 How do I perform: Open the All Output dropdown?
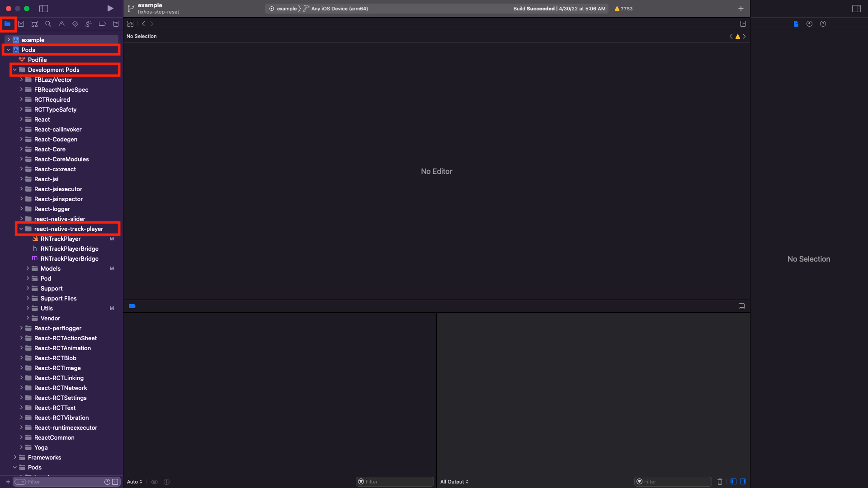pyautogui.click(x=454, y=482)
